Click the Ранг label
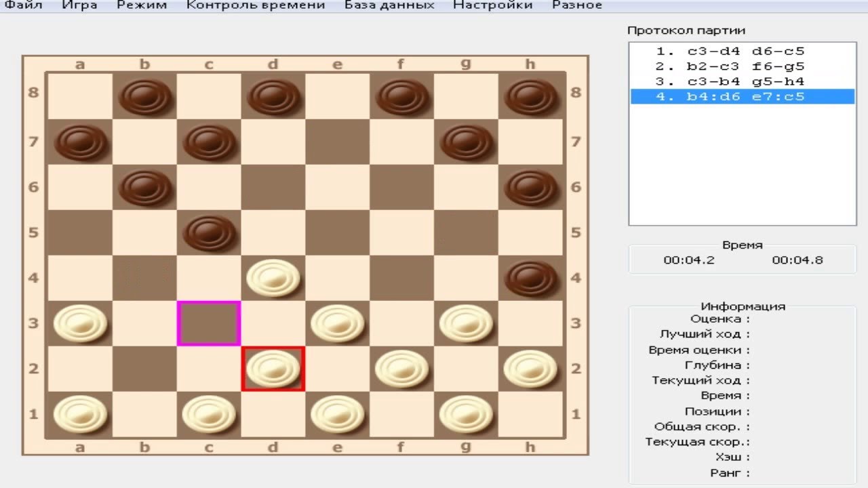 730,473
